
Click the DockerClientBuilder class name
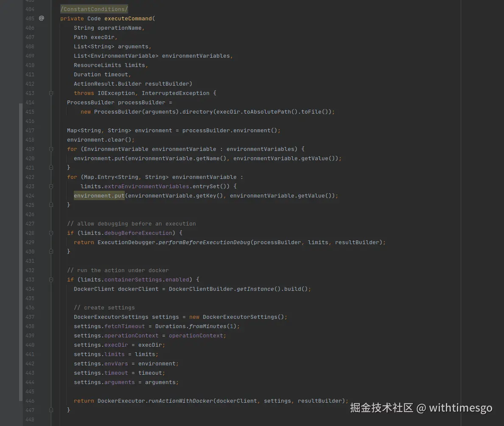coord(201,289)
